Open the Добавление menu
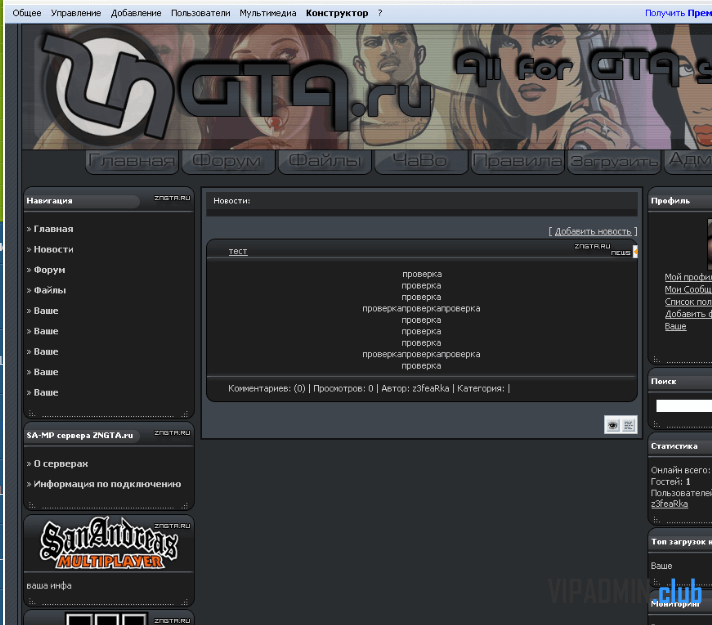Viewport: 712px width, 625px height. click(136, 13)
